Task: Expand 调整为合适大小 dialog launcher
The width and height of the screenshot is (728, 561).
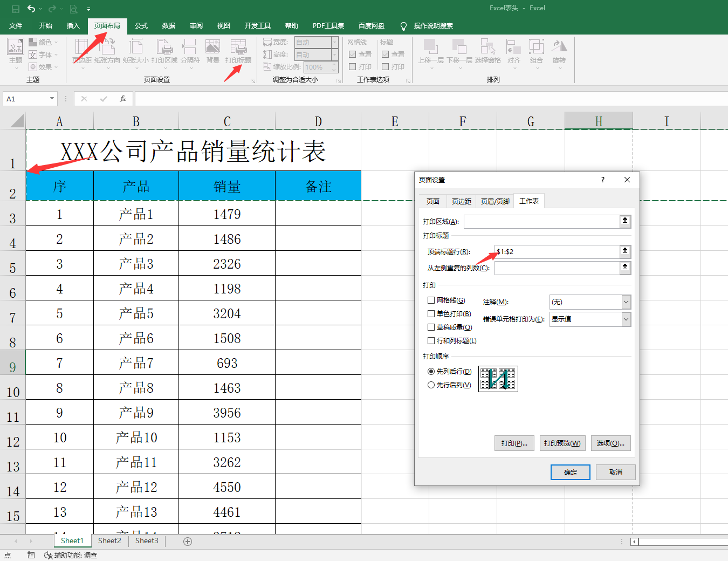Action: point(339,81)
